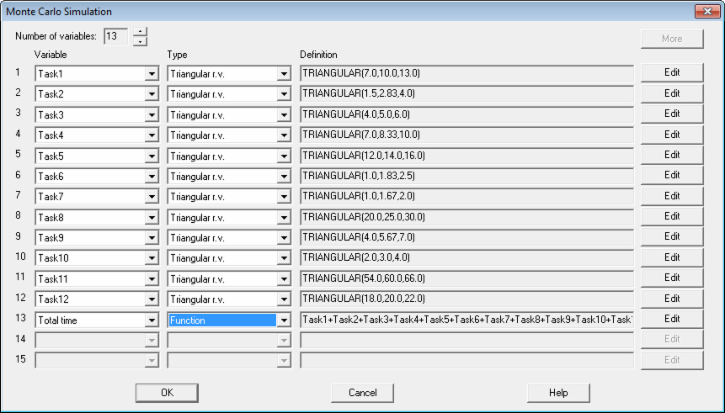Cancel the Monte Carlo Simulation dialog
The image size is (725, 413).
pyautogui.click(x=362, y=393)
